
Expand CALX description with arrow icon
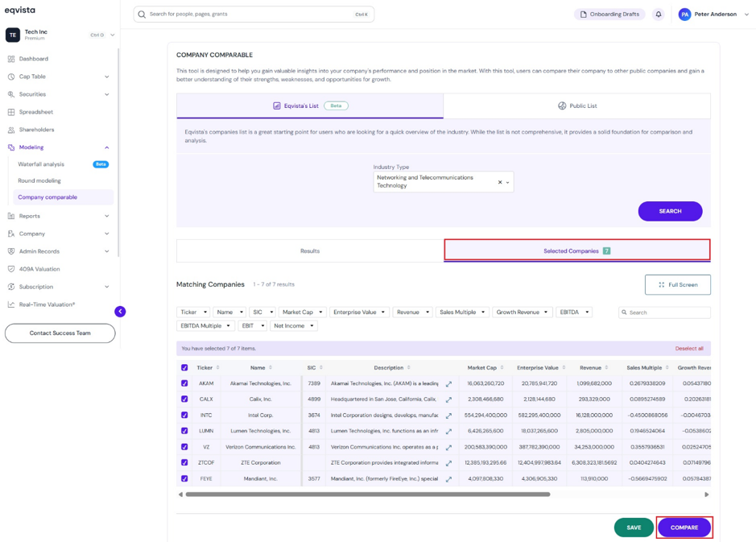448,399
